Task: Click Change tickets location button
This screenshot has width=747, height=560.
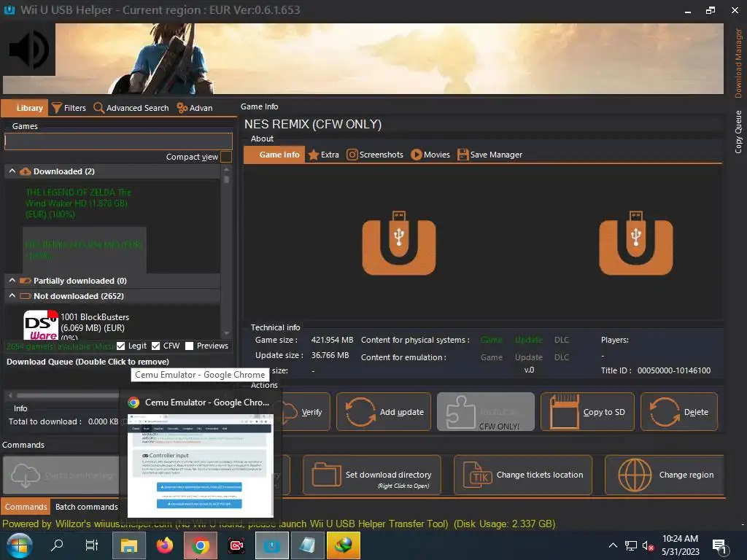Action: pyautogui.click(x=522, y=475)
